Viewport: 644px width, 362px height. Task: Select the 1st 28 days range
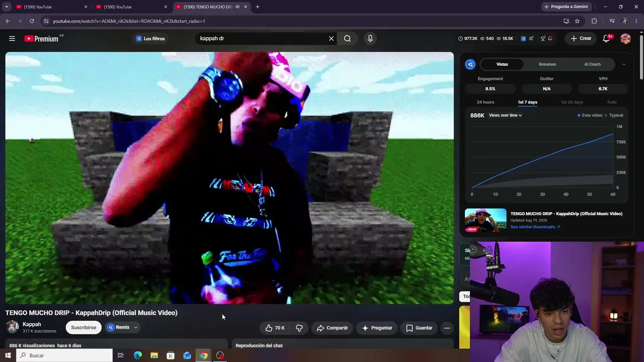click(572, 102)
